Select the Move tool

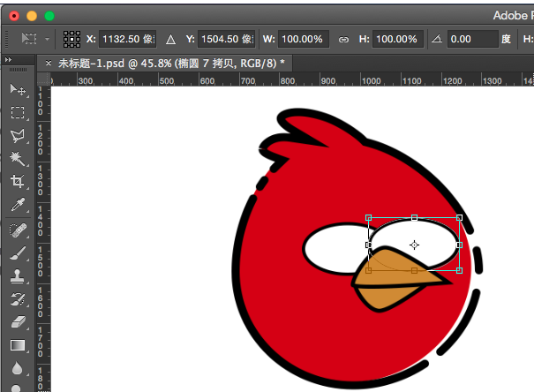coord(18,90)
